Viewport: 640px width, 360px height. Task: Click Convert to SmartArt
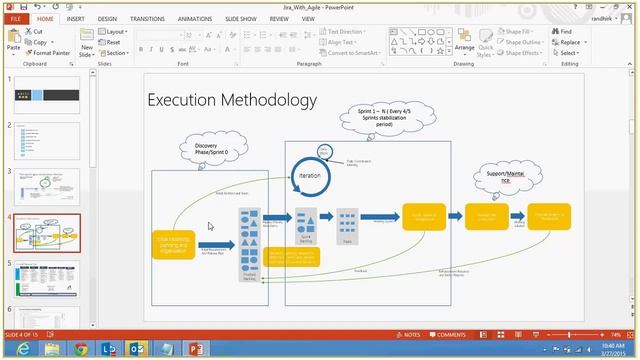[350, 53]
